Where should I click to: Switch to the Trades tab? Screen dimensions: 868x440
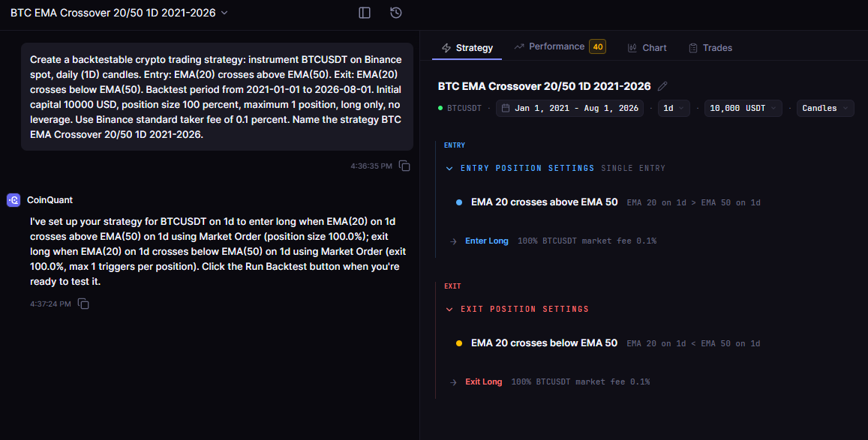pyautogui.click(x=710, y=48)
